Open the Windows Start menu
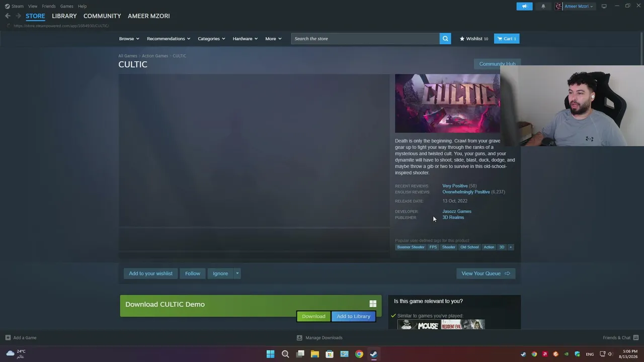The image size is (644, 362). (x=270, y=354)
